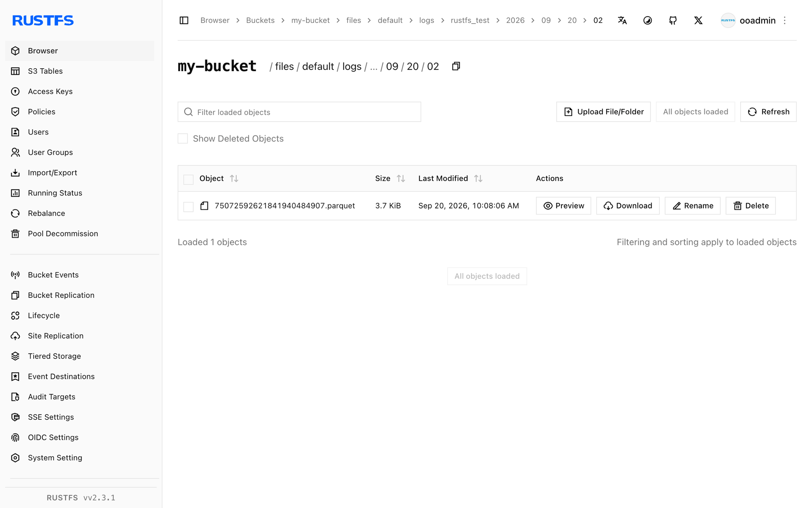View Running Status page
The image size is (812, 508).
tap(80, 193)
